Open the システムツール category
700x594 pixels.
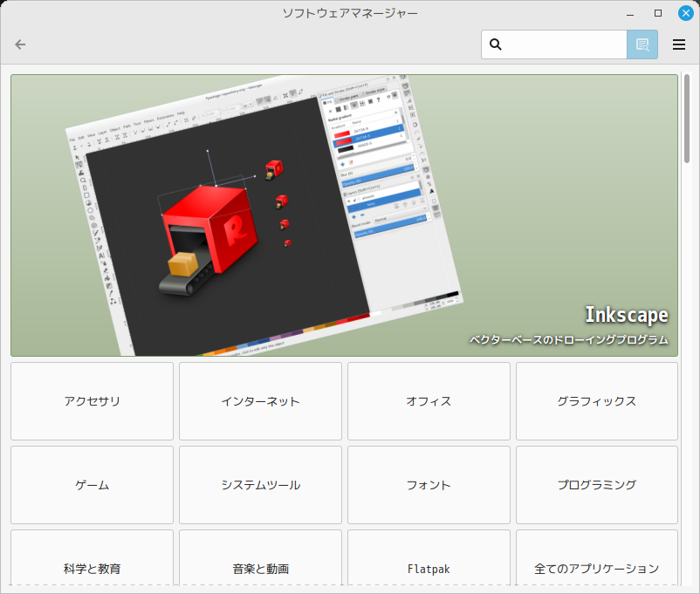click(x=260, y=485)
